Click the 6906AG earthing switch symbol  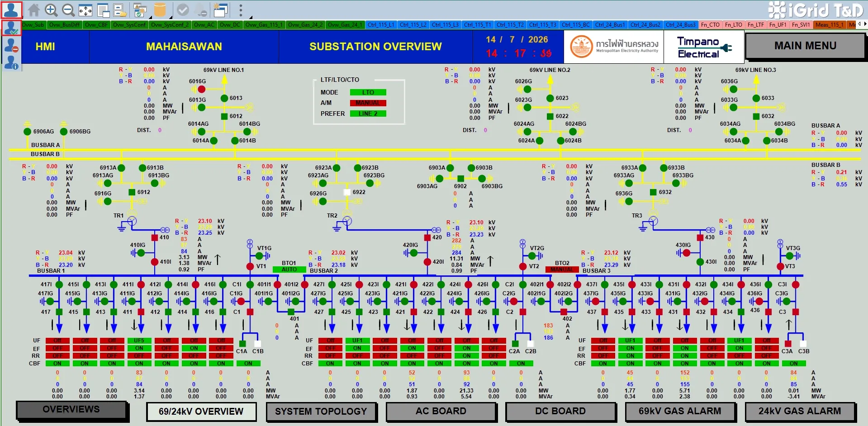(x=27, y=132)
